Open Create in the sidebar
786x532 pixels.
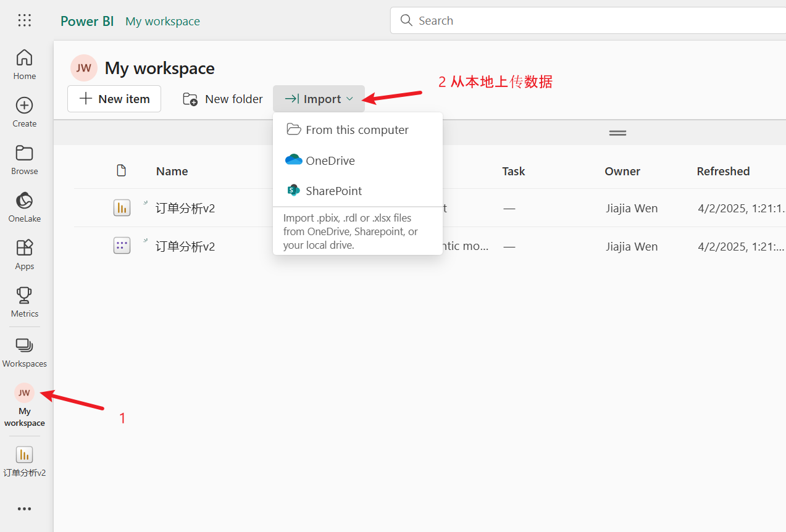tap(24, 112)
